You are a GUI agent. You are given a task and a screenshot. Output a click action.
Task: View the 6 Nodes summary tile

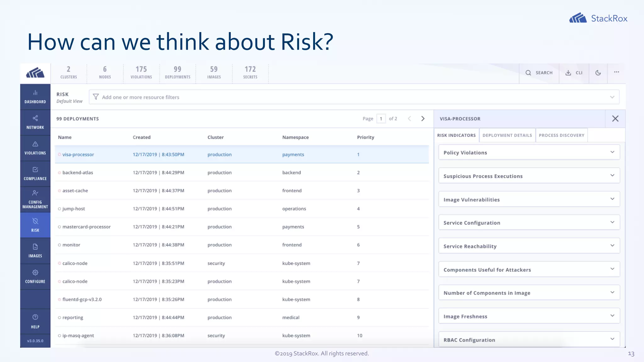click(105, 73)
